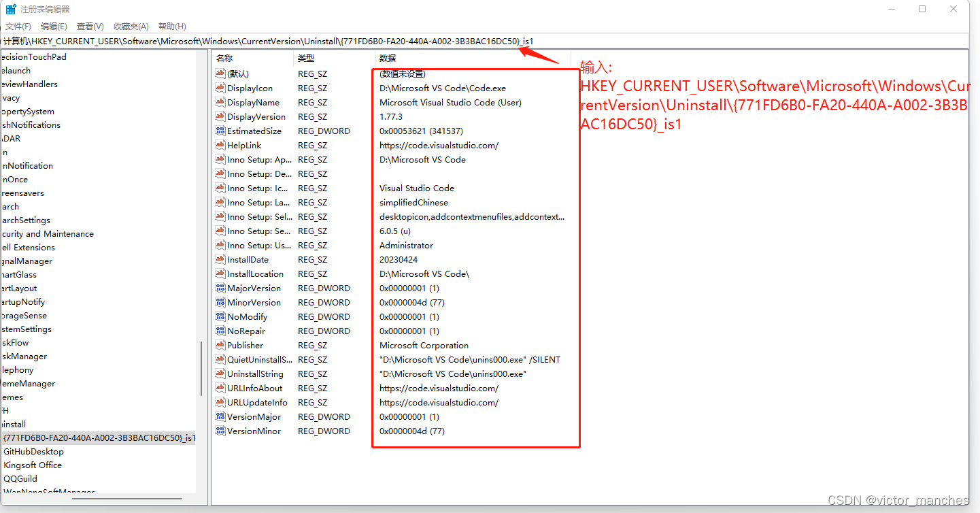Image resolution: width=980 pixels, height=513 pixels.
Task: Select the Inno Setup: De... value icon
Action: click(x=220, y=173)
